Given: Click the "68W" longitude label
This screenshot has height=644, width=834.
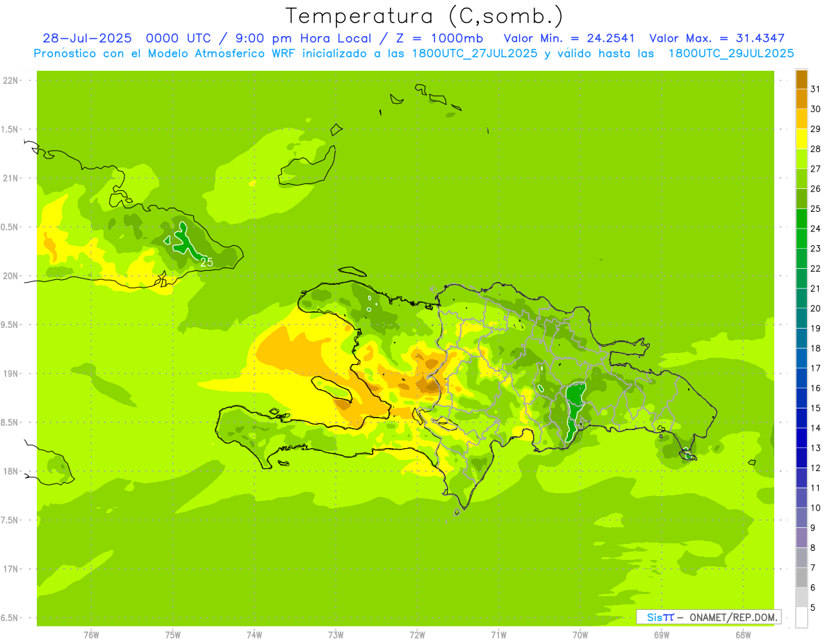Looking at the screenshot, I should [742, 634].
